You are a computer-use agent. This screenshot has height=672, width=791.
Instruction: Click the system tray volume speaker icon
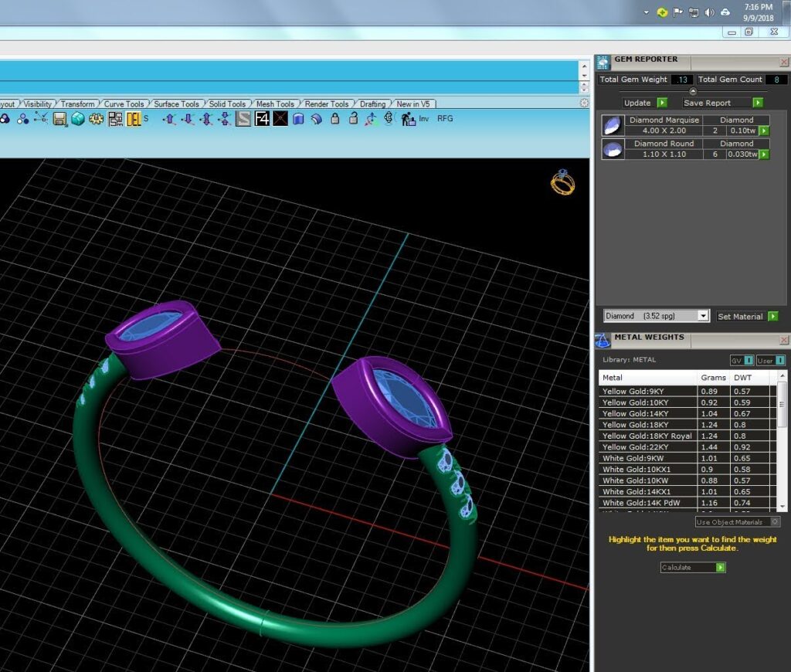click(709, 12)
